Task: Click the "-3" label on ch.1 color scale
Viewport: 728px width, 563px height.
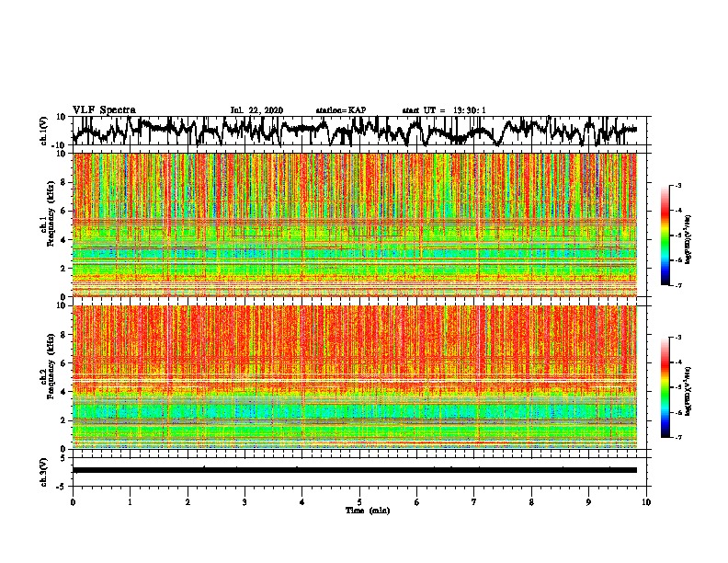Action: 677,185
